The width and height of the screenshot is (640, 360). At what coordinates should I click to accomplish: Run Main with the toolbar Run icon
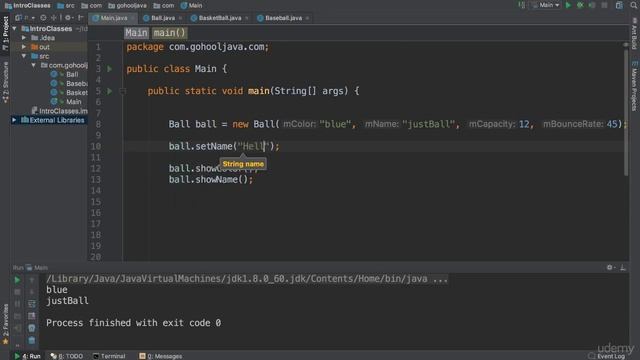(x=568, y=5)
